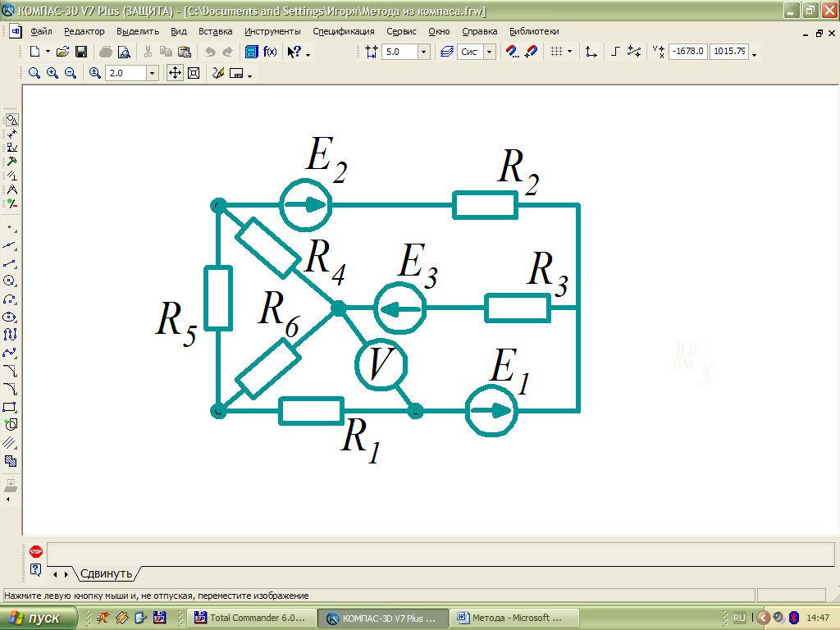Click the Save document icon

click(x=81, y=52)
